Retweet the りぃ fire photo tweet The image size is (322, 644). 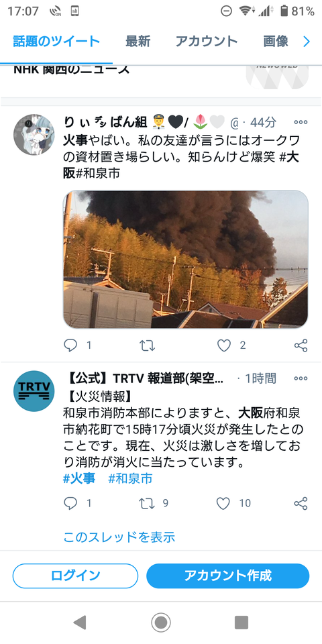point(147,345)
